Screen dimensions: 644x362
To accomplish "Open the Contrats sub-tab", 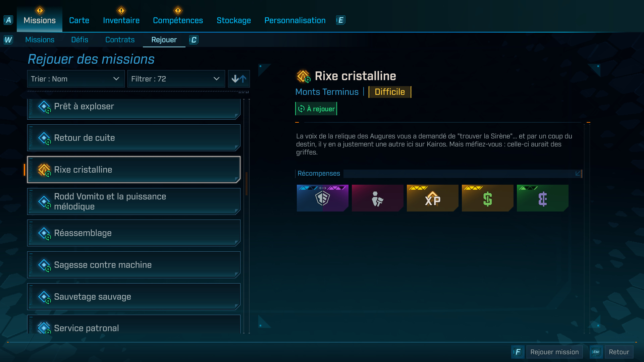I will (120, 40).
